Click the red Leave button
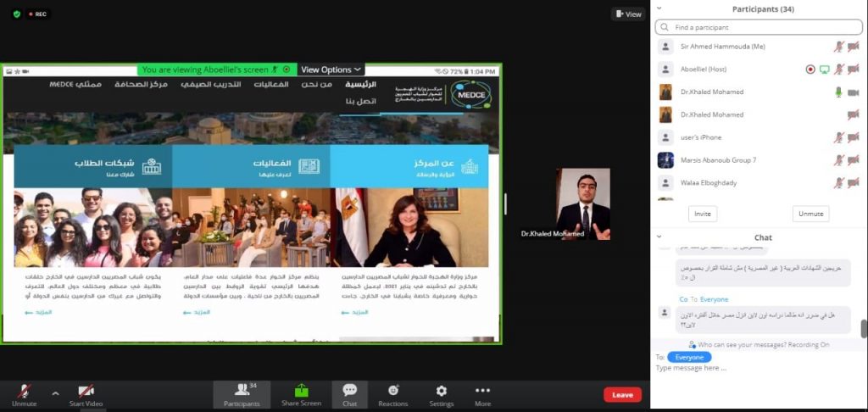This screenshot has height=412, width=868. (622, 394)
